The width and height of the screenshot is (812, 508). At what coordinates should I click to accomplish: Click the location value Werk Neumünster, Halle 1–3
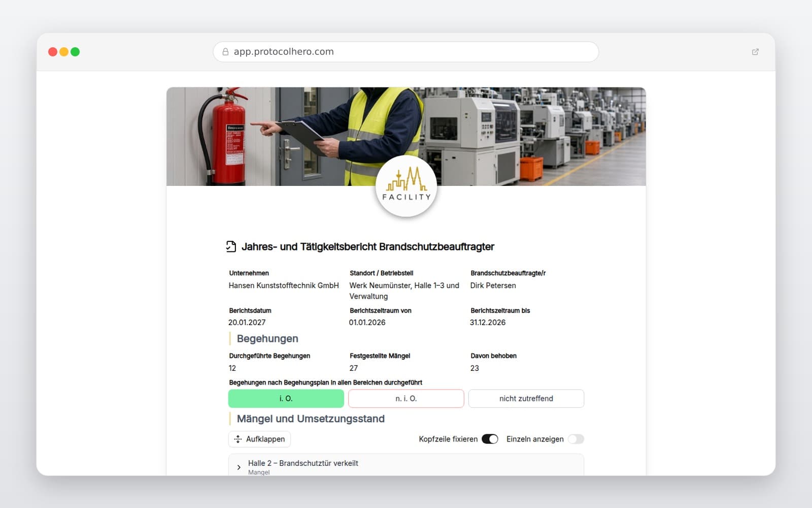tap(404, 291)
